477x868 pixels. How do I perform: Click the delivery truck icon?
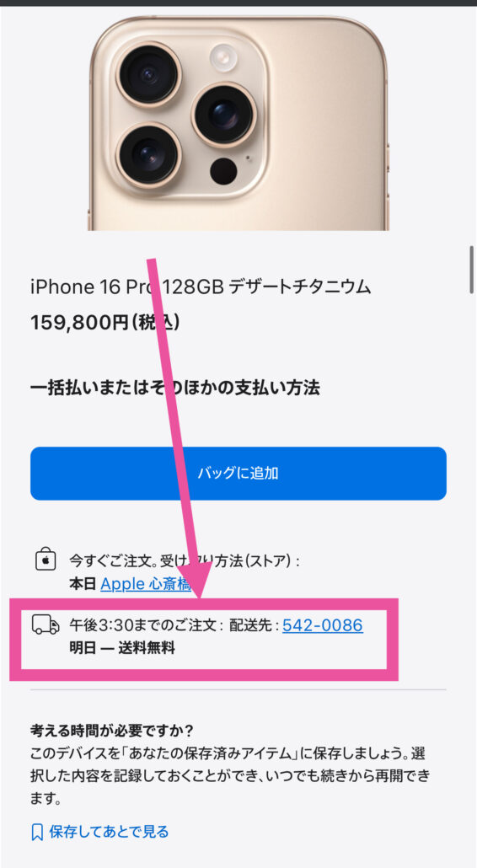tap(46, 625)
